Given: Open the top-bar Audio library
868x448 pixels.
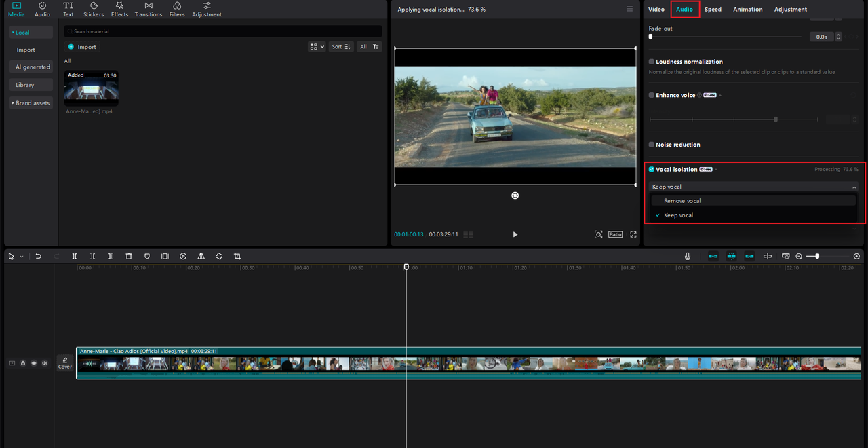Looking at the screenshot, I should [42, 10].
